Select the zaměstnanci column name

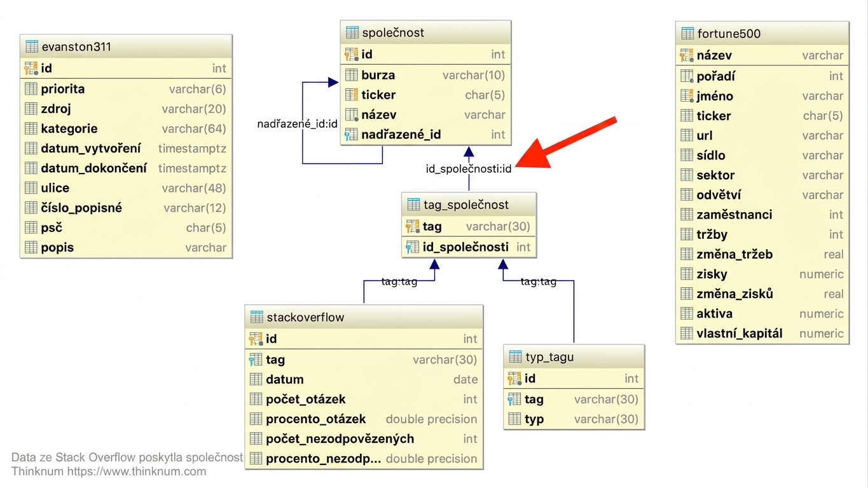point(734,215)
